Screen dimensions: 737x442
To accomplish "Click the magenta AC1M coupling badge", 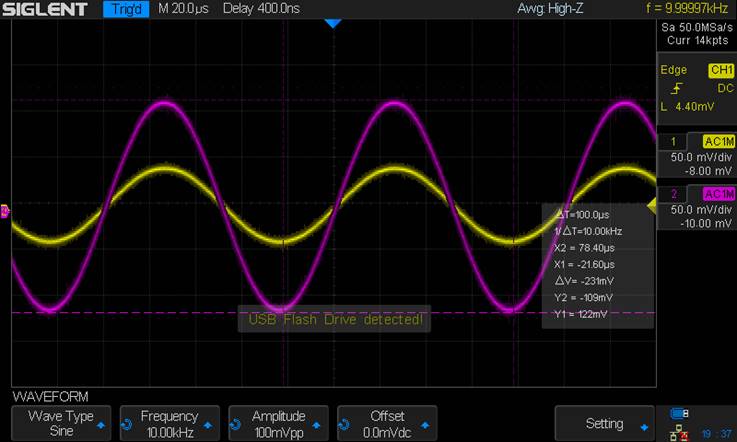I will click(719, 194).
